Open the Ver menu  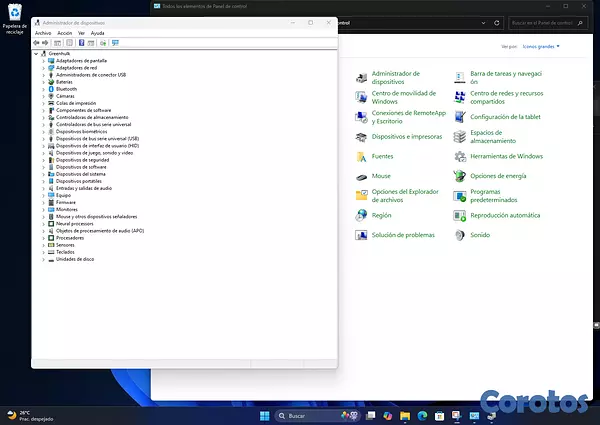[x=81, y=33]
